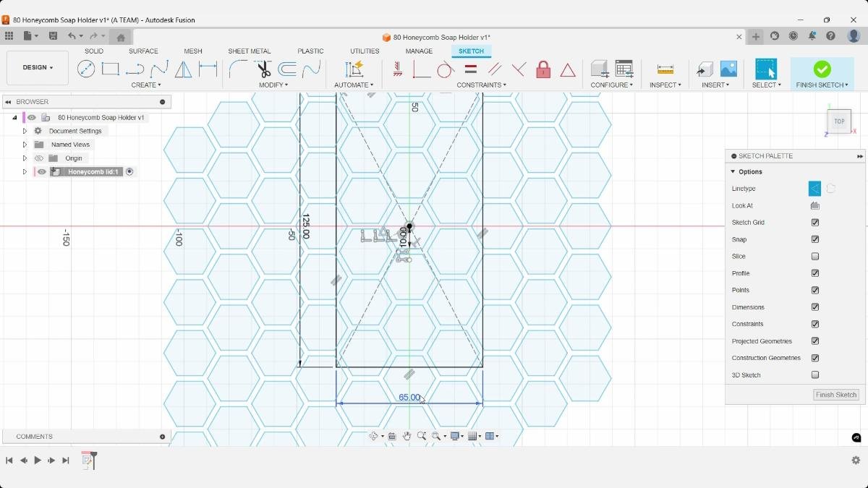This screenshot has height=488, width=868.
Task: Select the Mirror sketch tool
Action: coord(184,69)
